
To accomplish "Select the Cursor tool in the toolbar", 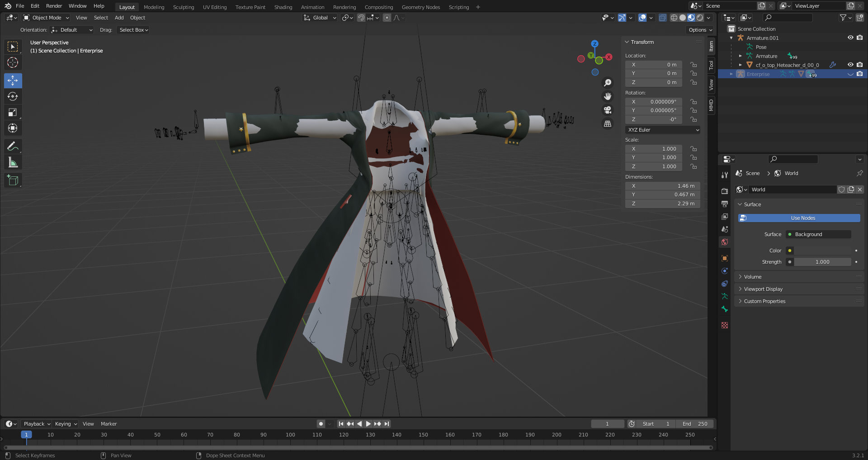I will pos(13,62).
